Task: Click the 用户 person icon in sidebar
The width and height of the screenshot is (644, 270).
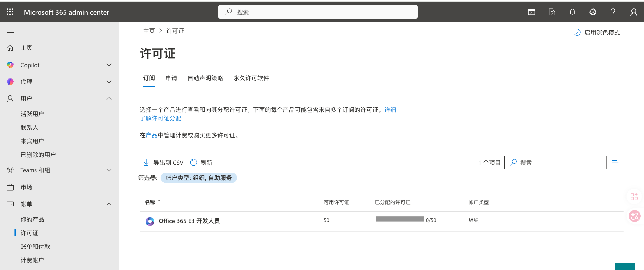Action: coord(10,99)
